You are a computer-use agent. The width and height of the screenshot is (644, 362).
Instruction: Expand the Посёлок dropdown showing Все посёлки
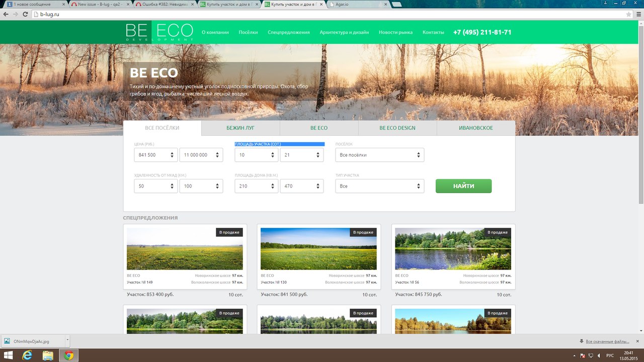[x=379, y=155]
